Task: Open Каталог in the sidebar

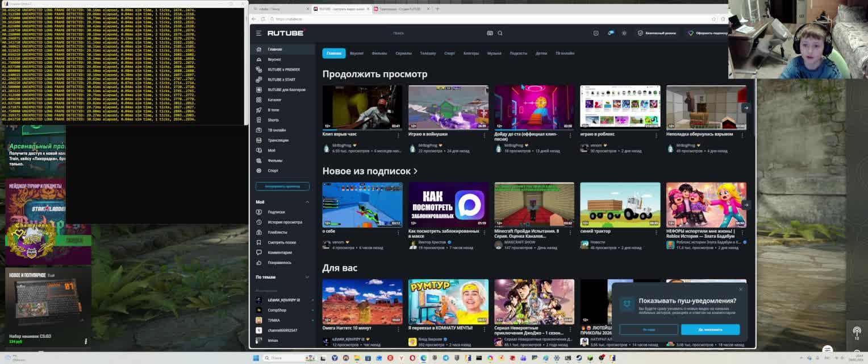Action: (x=274, y=100)
